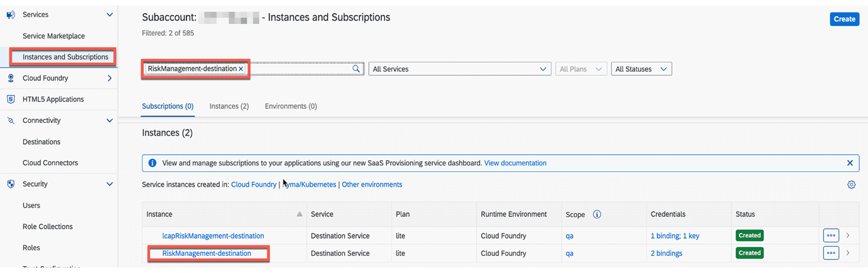The height and width of the screenshot is (273, 868).
Task: Expand the Cloud Foundry section chevron
Action: point(110,78)
